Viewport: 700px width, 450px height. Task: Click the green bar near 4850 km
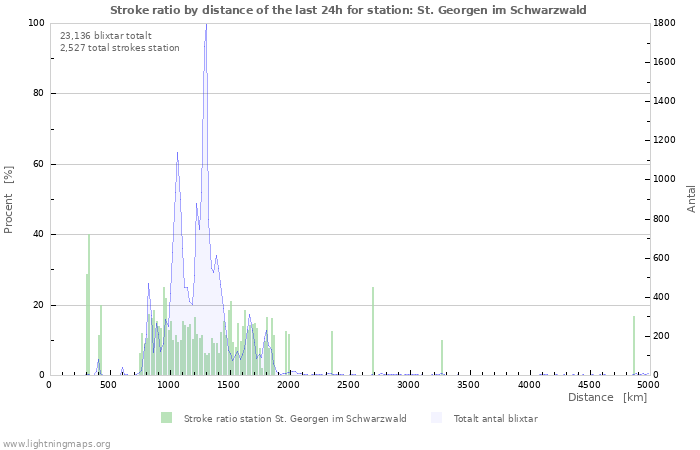click(634, 345)
